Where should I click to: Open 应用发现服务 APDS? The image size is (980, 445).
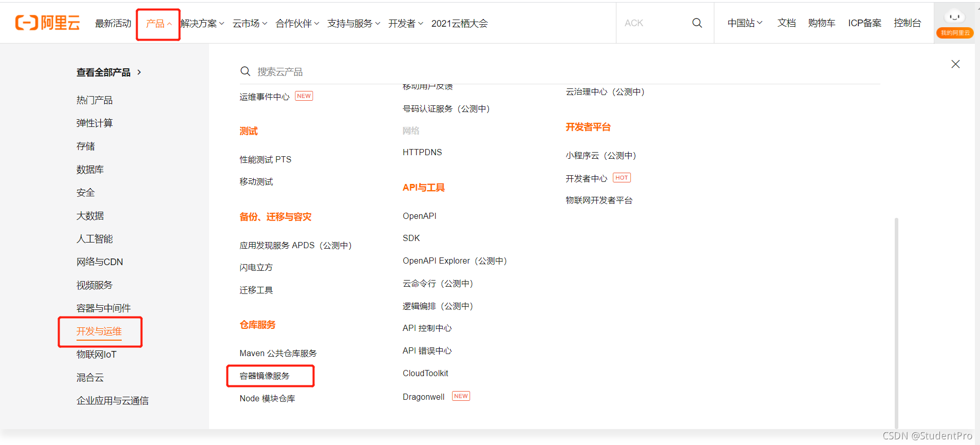click(296, 246)
